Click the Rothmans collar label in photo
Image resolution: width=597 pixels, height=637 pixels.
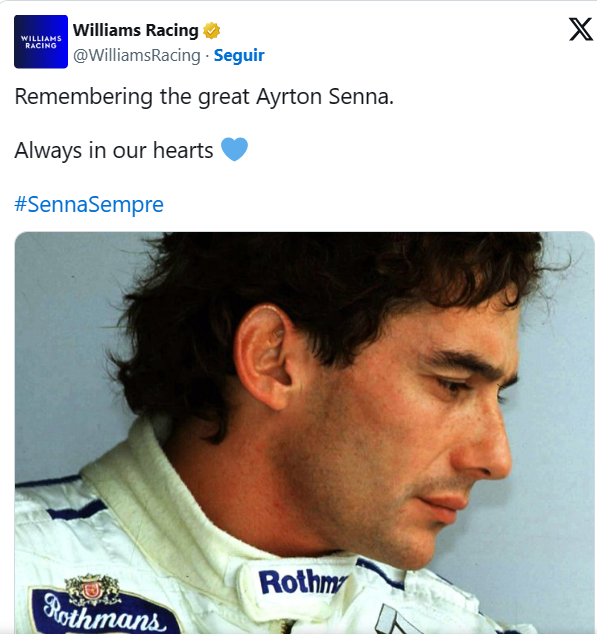pos(301,582)
